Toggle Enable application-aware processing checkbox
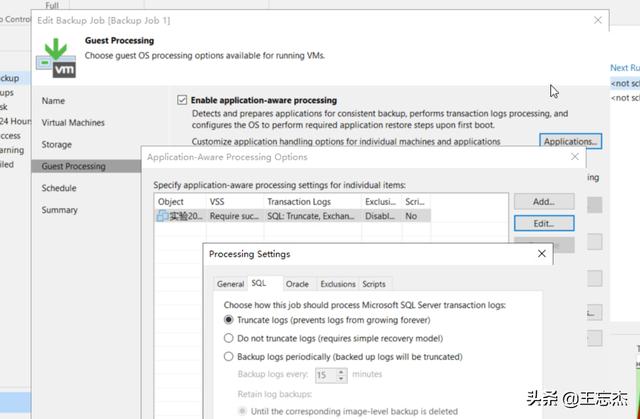 pos(182,100)
